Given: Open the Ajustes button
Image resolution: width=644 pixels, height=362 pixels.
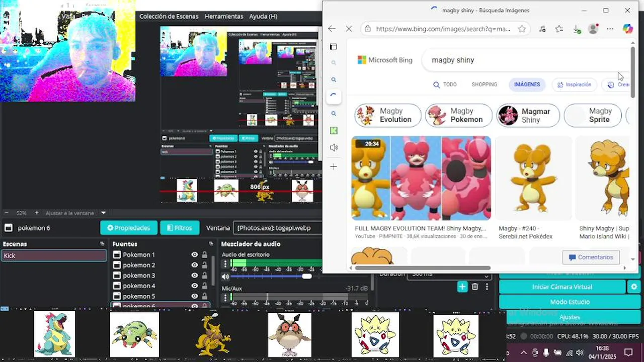Looking at the screenshot, I should [x=570, y=317].
